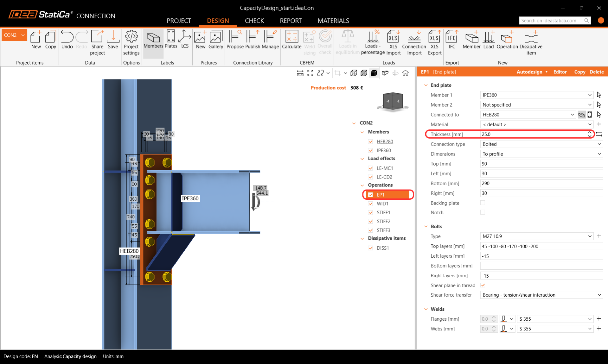Image resolution: width=608 pixels, height=364 pixels.
Task: Collapse the Bolts section
Action: tap(426, 226)
